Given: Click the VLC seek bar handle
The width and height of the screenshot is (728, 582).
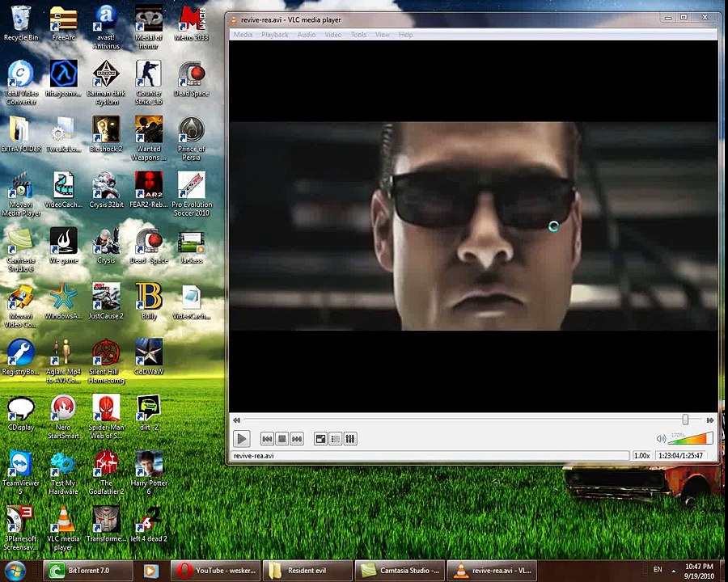Looking at the screenshot, I should point(685,420).
